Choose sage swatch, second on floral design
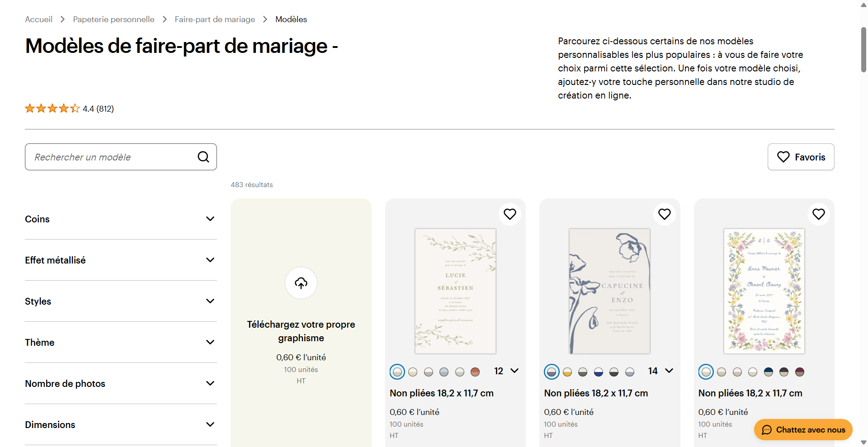Viewport: 868px width, 447px height. pos(722,372)
